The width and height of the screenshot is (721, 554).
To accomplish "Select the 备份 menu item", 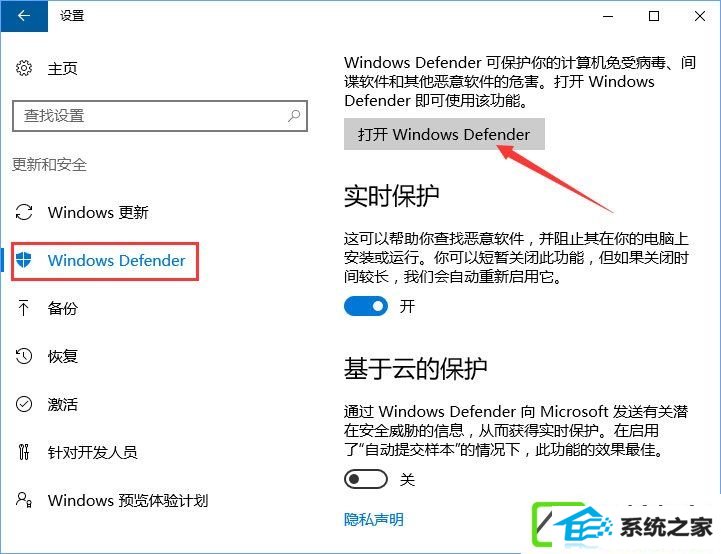I will [63, 308].
